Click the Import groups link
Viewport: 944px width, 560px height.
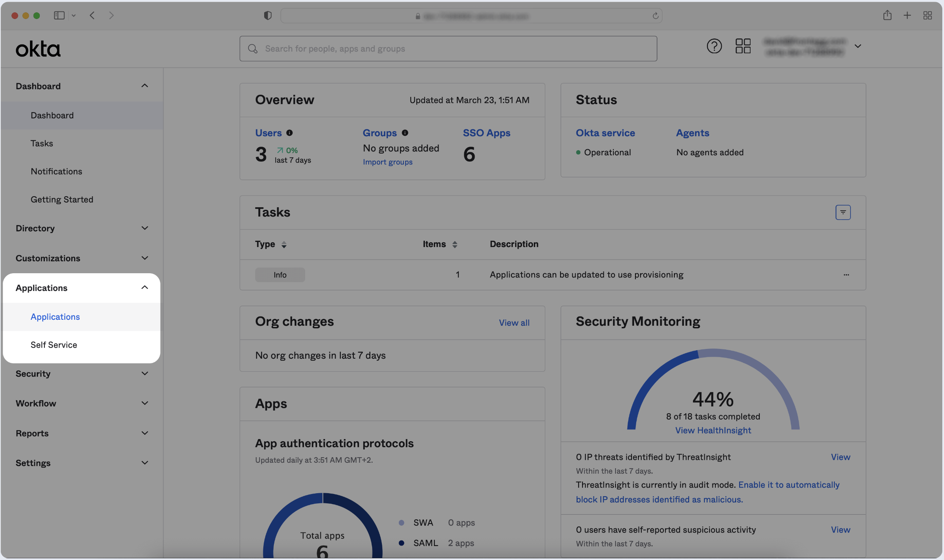387,162
